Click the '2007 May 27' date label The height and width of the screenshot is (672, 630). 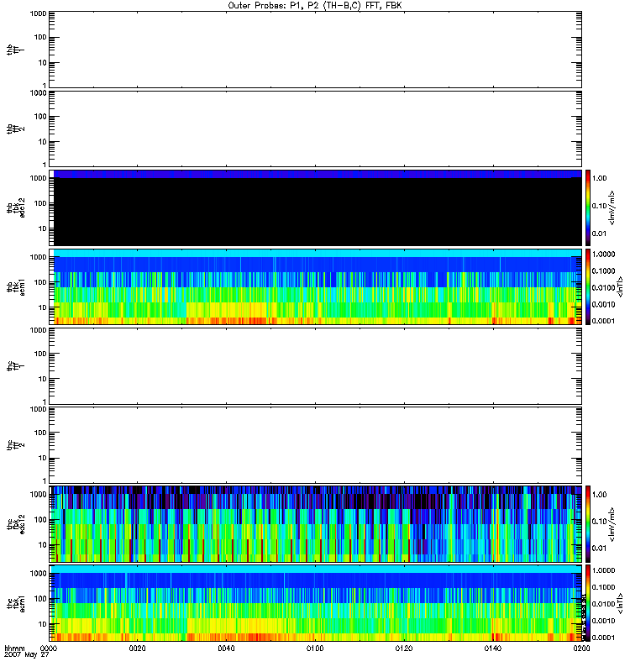[x=23, y=656]
